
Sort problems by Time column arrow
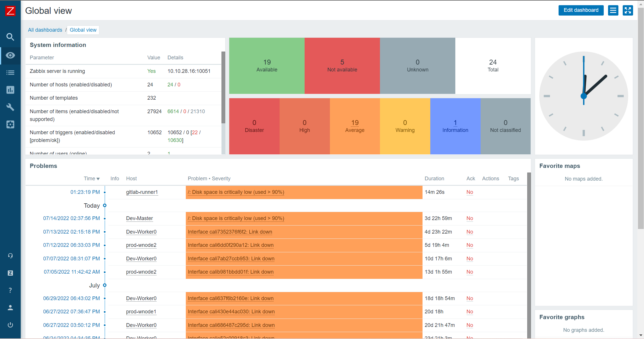point(98,179)
